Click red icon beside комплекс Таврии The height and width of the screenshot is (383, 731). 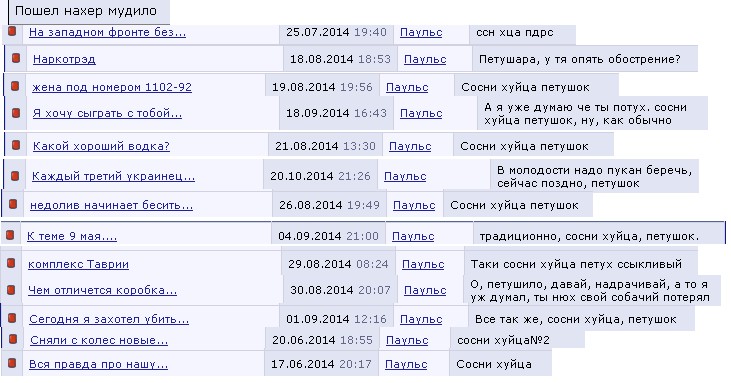click(11, 263)
